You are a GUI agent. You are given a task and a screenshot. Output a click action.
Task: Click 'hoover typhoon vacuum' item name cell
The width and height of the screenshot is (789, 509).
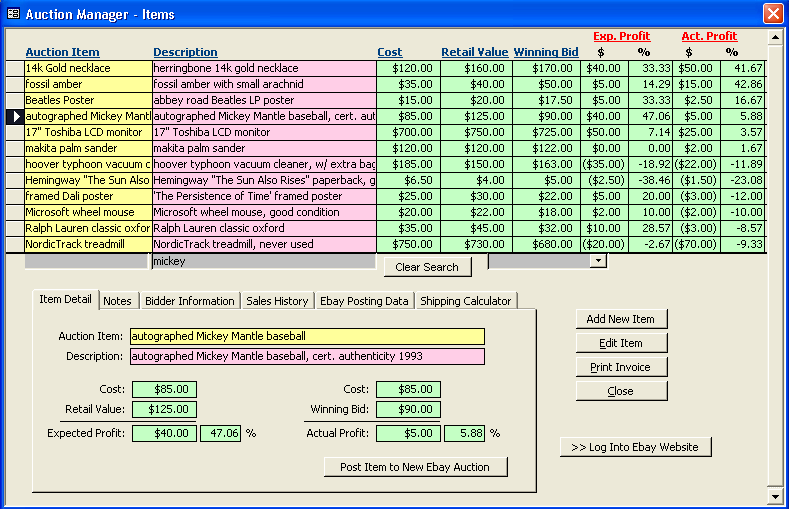[x=88, y=164]
